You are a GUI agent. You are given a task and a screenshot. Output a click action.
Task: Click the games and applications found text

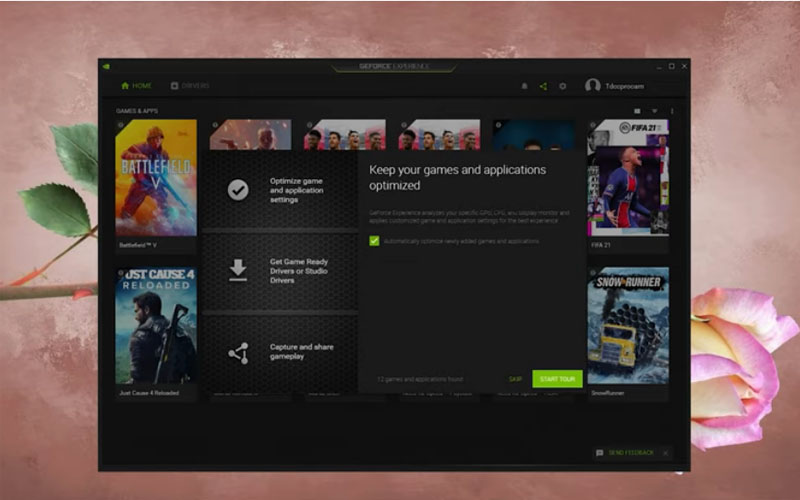[420, 379]
